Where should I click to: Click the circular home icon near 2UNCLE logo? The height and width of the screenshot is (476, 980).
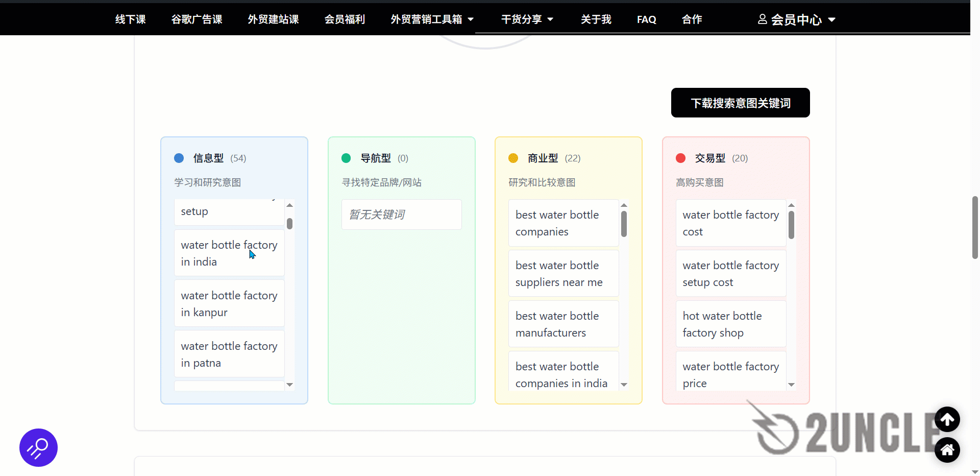[947, 450]
